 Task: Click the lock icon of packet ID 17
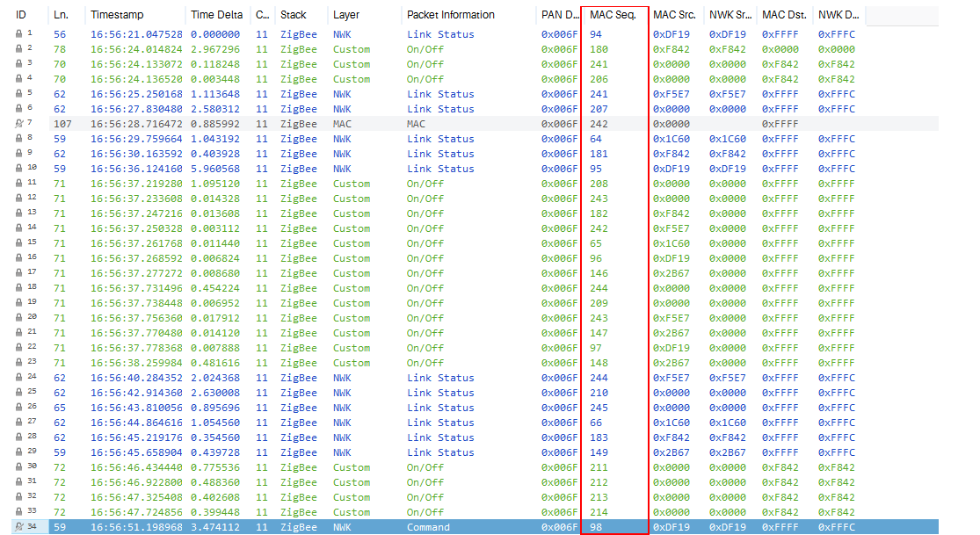point(18,273)
